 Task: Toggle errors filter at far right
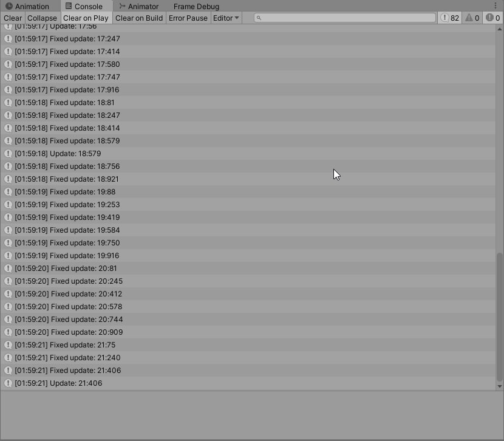[x=492, y=18]
